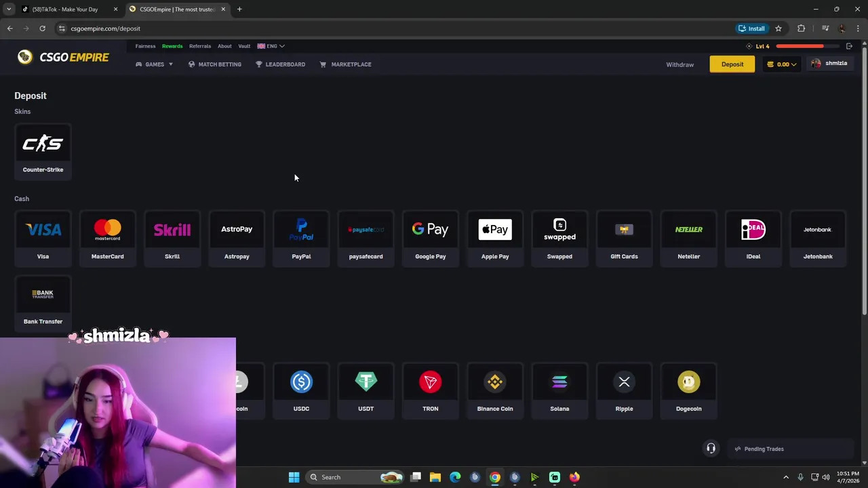Open Microsoft Edge from taskbar
The height and width of the screenshot is (488, 868).
tap(455, 477)
